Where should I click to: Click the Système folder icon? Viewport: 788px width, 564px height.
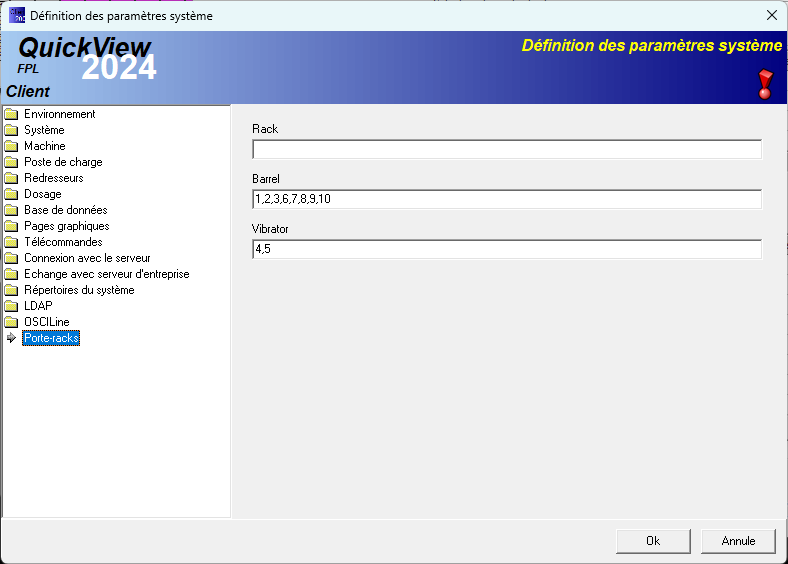point(11,130)
